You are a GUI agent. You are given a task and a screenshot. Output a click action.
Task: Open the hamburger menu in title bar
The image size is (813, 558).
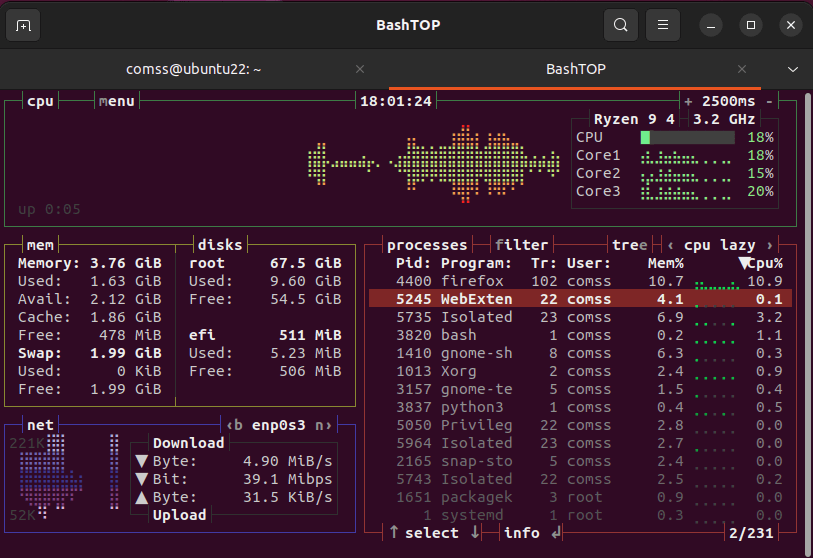coord(661,25)
